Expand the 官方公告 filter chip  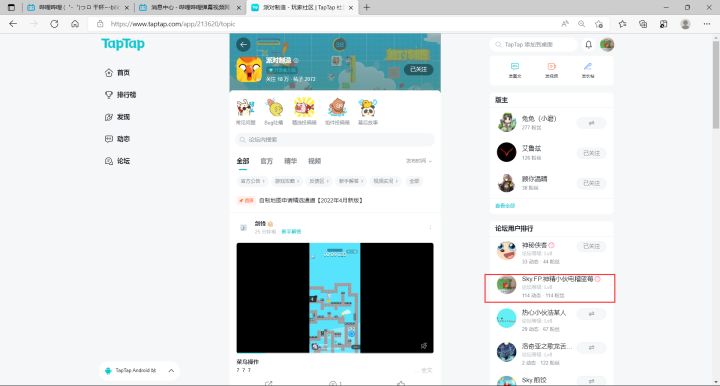253,181
